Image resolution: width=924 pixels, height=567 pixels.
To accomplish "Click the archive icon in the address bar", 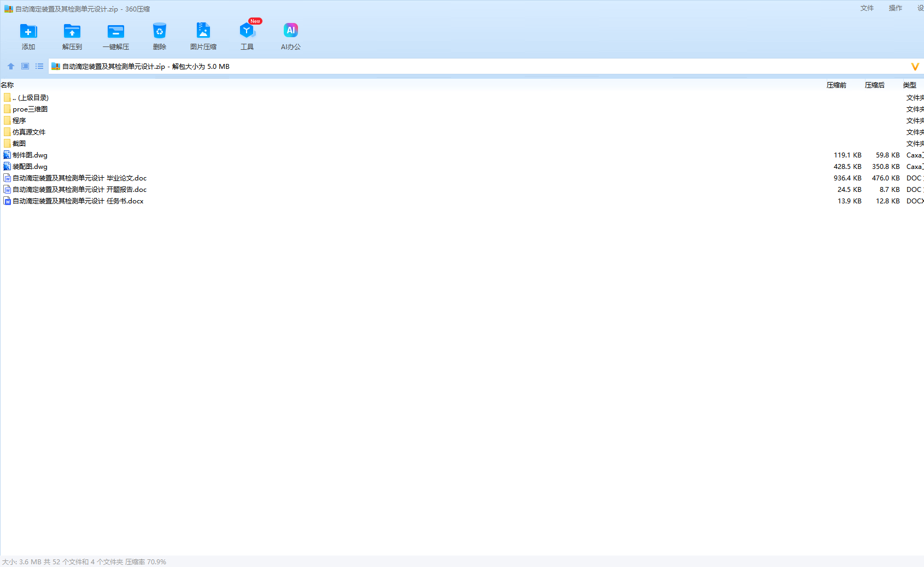I will [55, 67].
